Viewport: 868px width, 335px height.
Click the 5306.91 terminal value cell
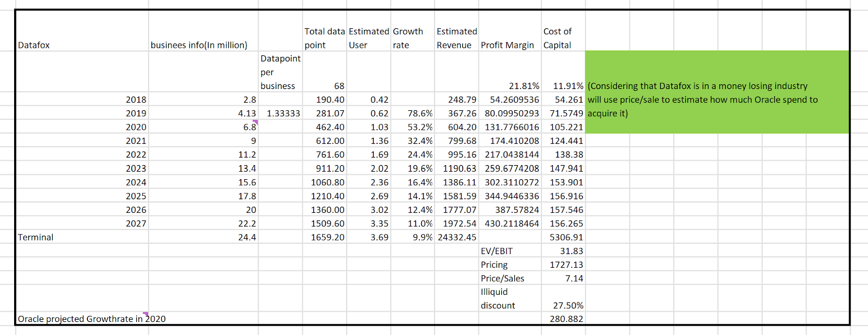pos(563,237)
